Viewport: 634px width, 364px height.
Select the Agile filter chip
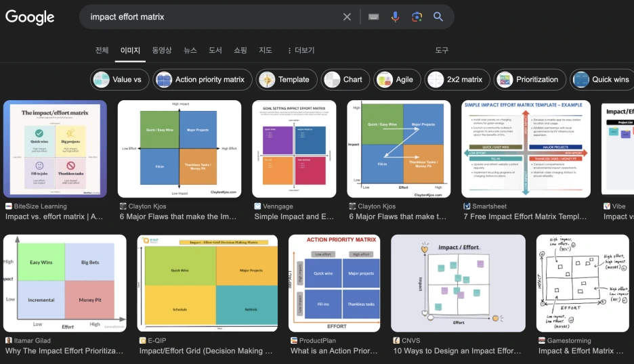pyautogui.click(x=397, y=80)
